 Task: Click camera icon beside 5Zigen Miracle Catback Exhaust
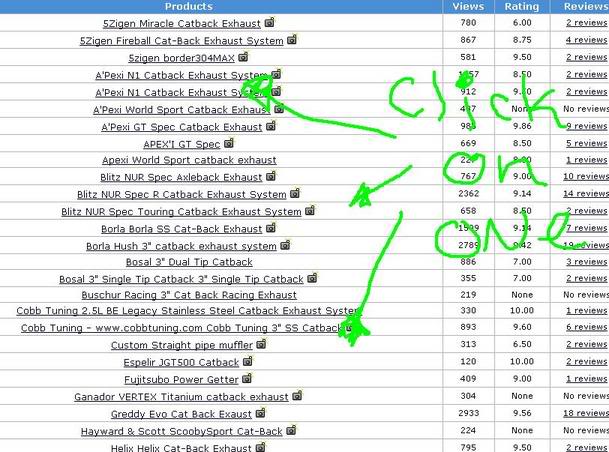click(271, 23)
